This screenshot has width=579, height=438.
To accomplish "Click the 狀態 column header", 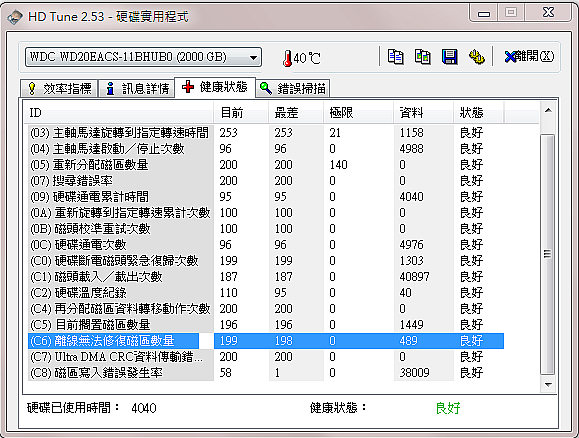I will point(479,113).
